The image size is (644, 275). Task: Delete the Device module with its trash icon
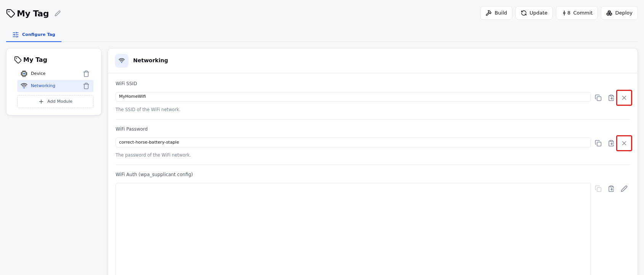pos(86,74)
